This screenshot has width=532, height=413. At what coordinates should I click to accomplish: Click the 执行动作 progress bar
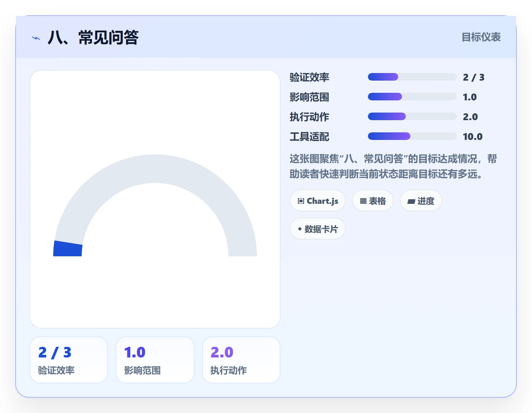[412, 116]
